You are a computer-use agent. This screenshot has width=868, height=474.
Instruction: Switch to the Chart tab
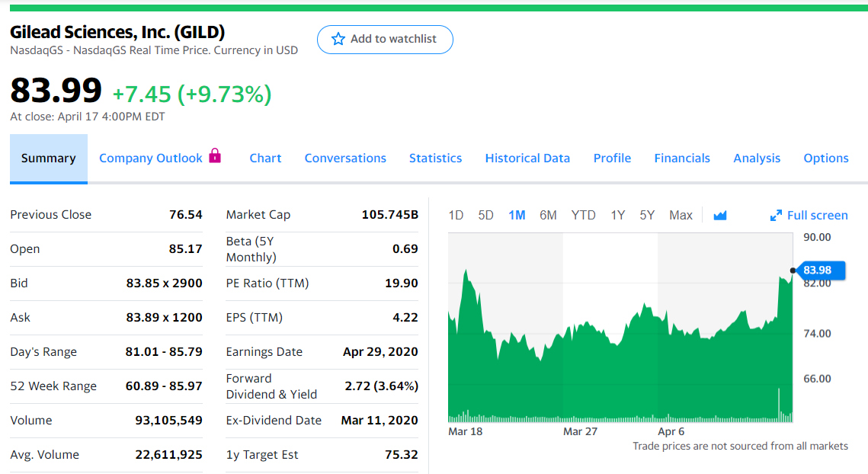coord(265,159)
